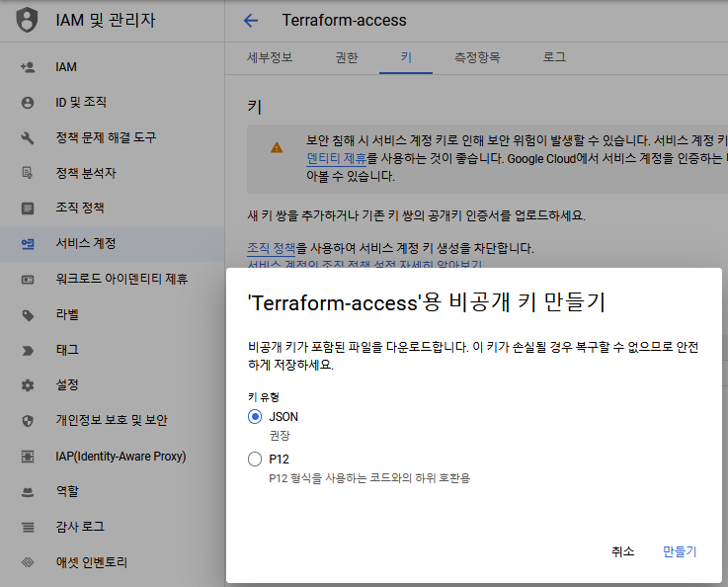Click the IAM shield logo icon

(x=27, y=20)
